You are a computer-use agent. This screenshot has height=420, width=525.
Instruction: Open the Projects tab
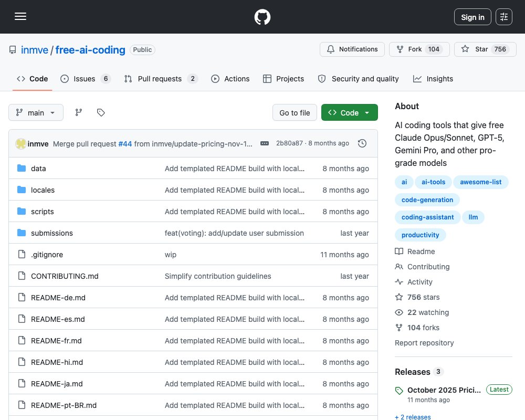click(x=283, y=79)
